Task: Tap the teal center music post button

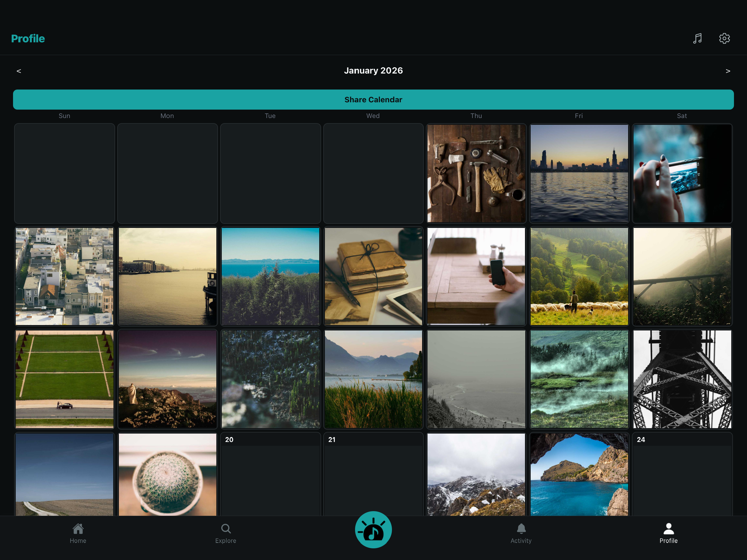Action: 373,530
